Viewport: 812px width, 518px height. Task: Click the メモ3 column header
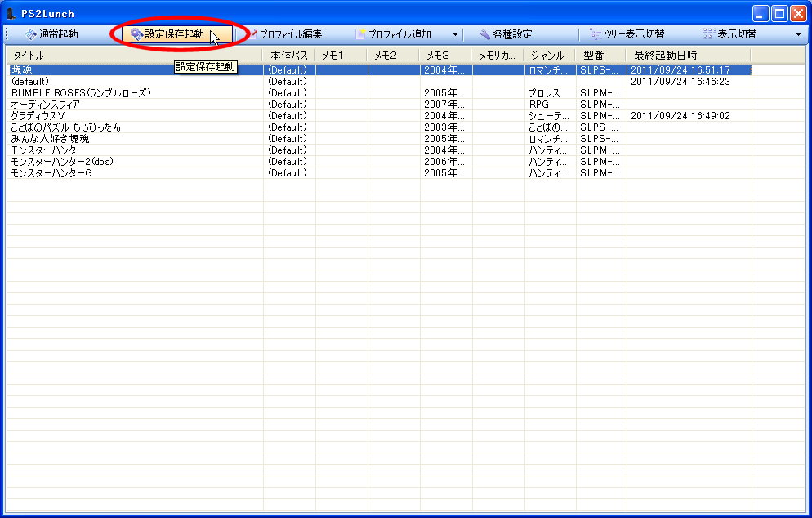coord(445,56)
